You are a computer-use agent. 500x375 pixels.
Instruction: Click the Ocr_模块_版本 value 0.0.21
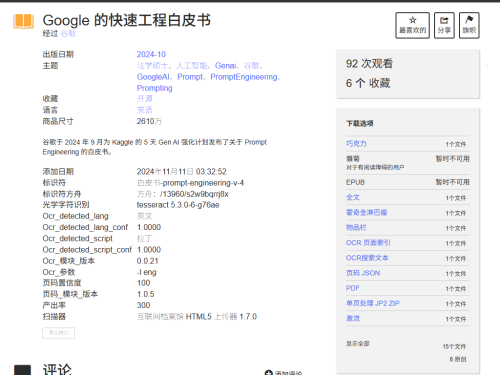147,261
